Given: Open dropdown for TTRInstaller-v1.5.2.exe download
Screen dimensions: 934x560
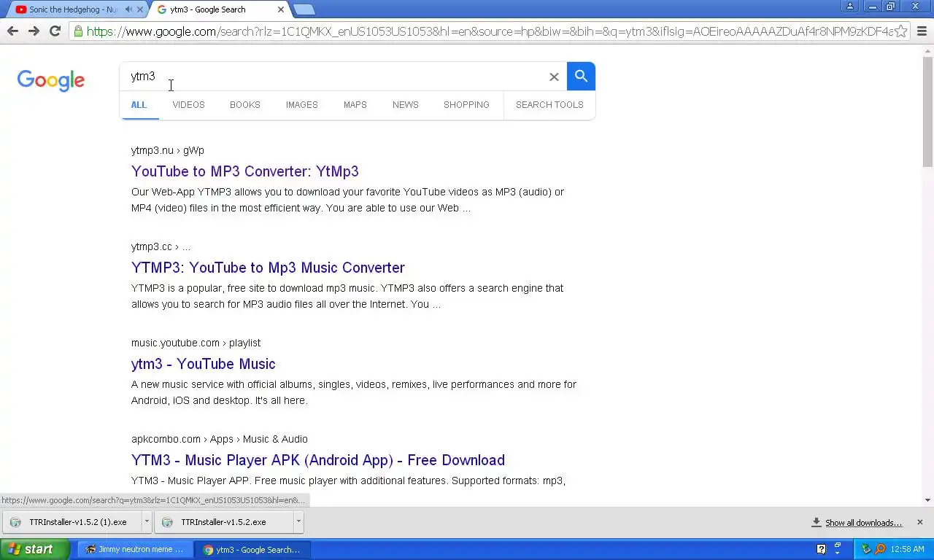Looking at the screenshot, I should 298,521.
